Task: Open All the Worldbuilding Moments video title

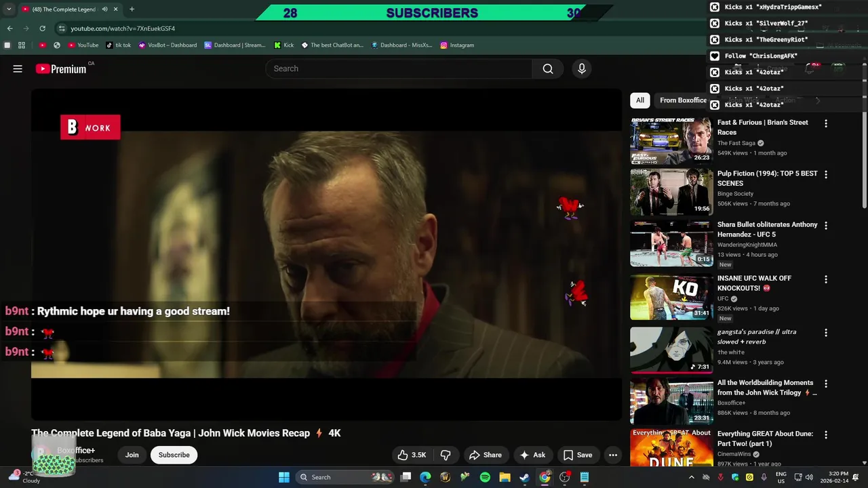Action: click(x=767, y=388)
